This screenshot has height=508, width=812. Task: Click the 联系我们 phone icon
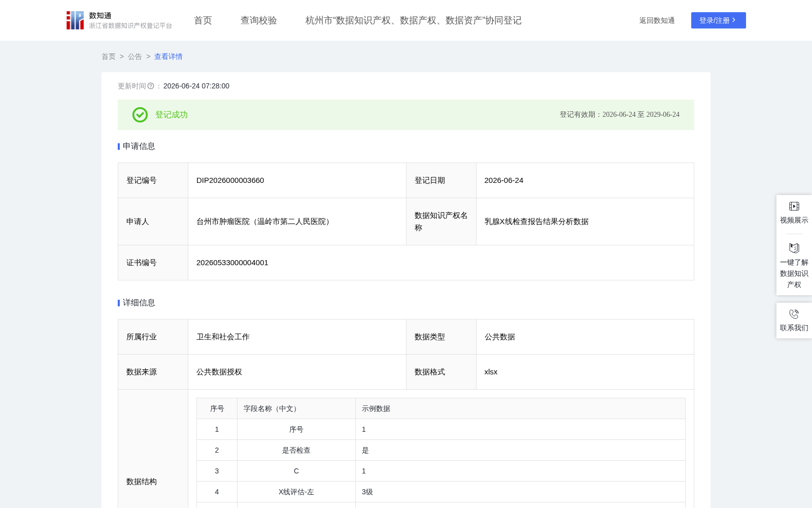tap(794, 314)
